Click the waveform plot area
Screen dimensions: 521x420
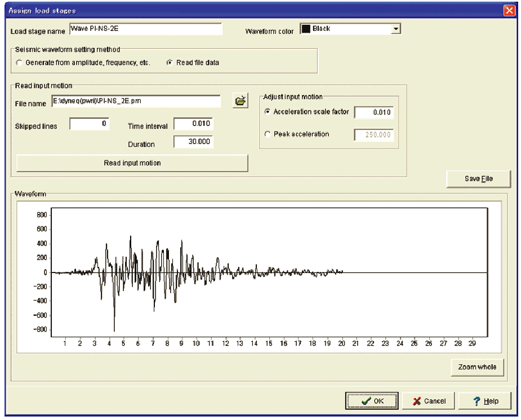[269, 272]
